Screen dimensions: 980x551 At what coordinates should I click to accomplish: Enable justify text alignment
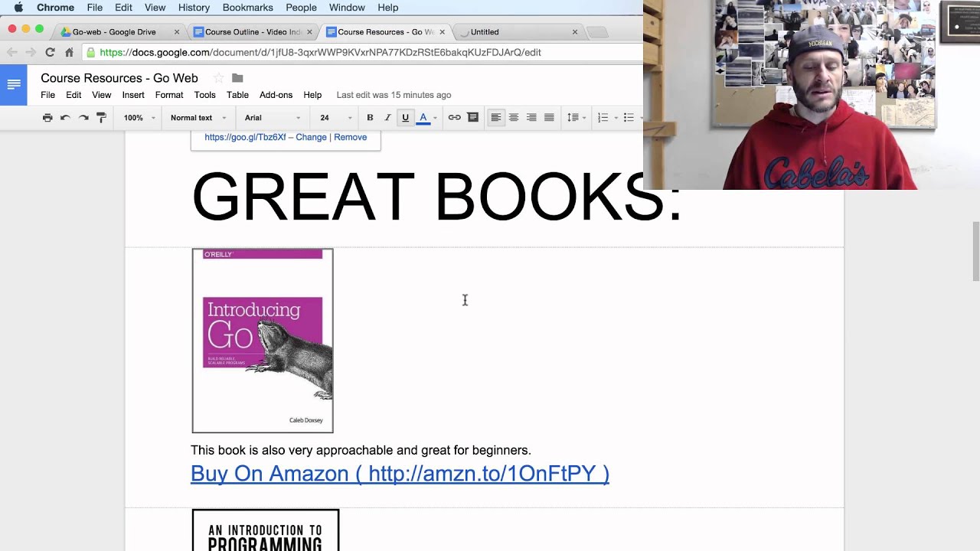coord(549,118)
